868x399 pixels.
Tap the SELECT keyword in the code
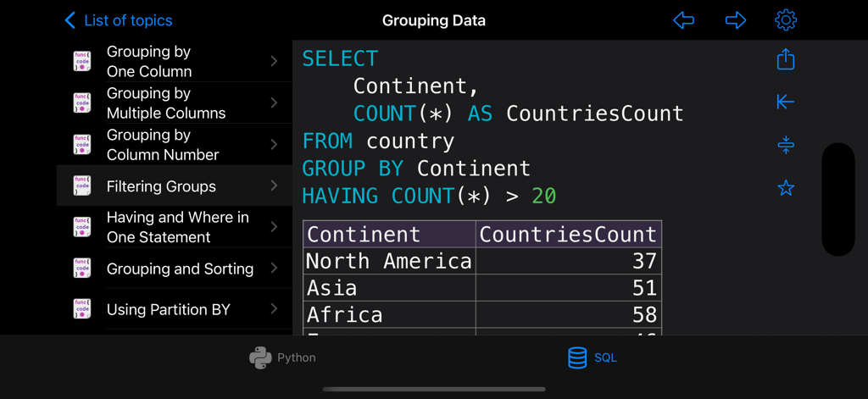[340, 58]
